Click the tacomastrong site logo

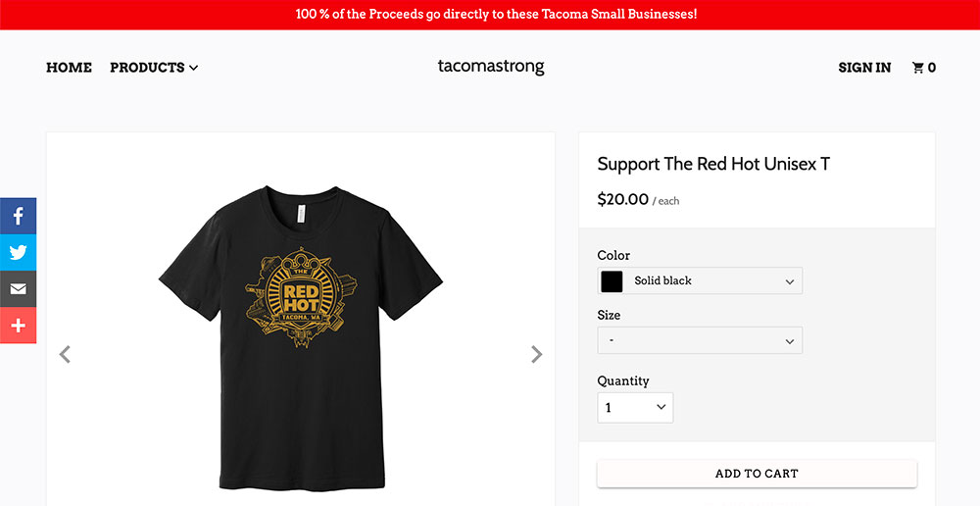(x=491, y=67)
